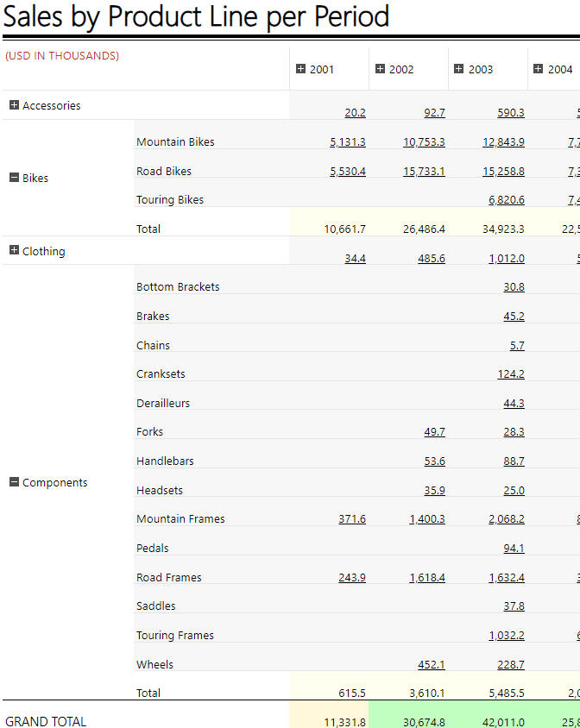Select grand total 2001 value 11,331.8
This screenshot has height=728, width=580.
pyautogui.click(x=344, y=723)
